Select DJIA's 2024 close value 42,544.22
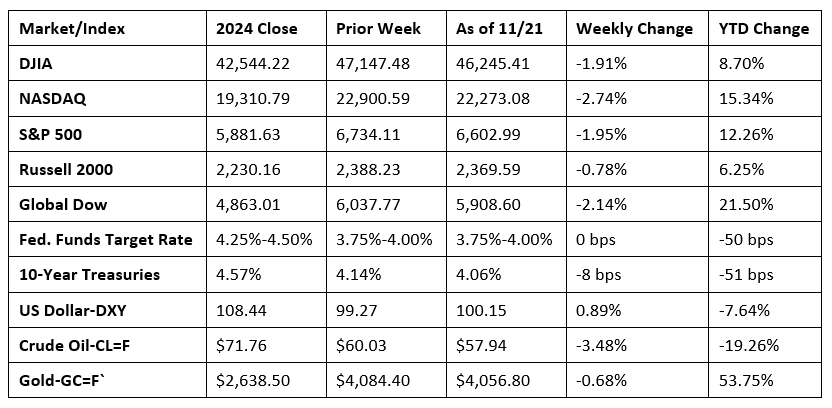This screenshot has width=832, height=408. pos(252,64)
